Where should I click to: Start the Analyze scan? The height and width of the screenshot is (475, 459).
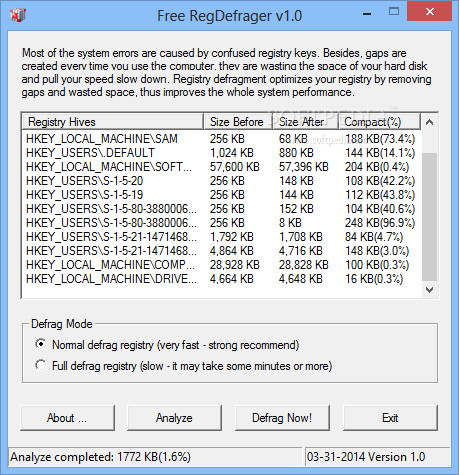coord(174,418)
